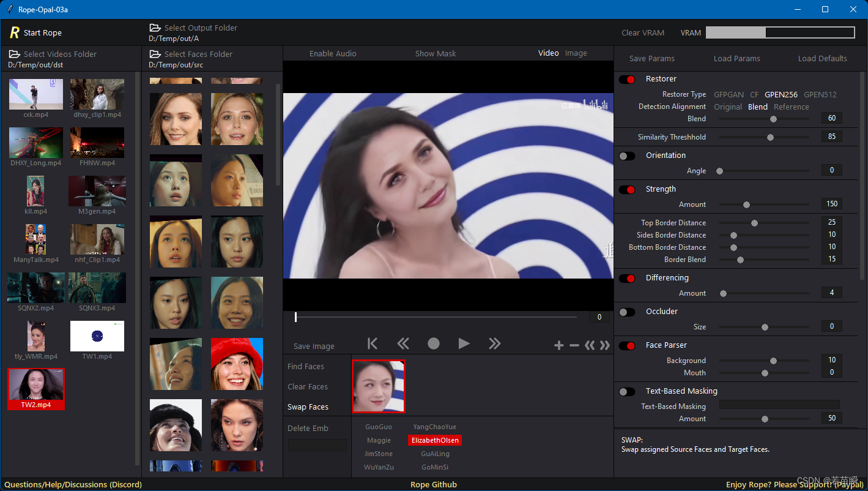Click the Start Rope R logo
Screen dimensions: 868x491
pos(15,32)
